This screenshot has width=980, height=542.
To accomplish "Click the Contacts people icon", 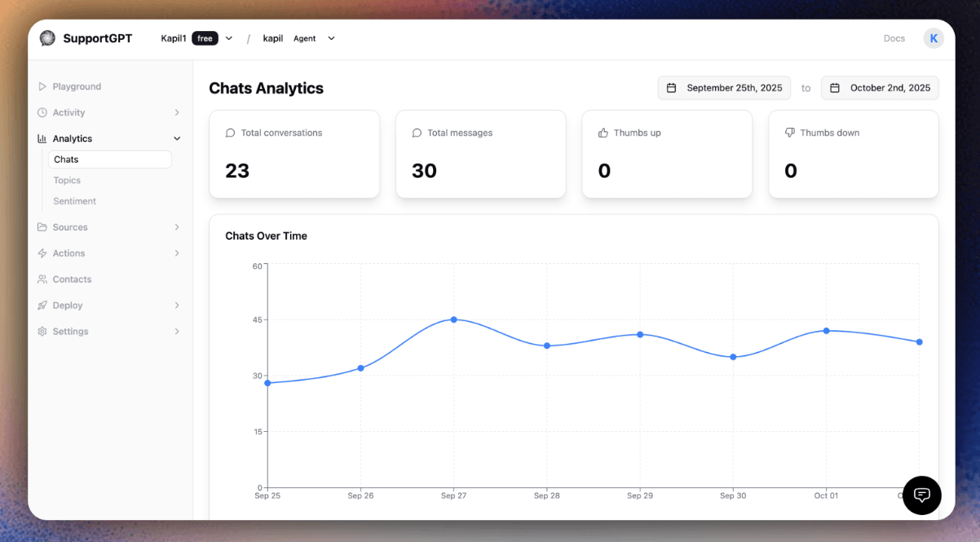I will pos(42,280).
